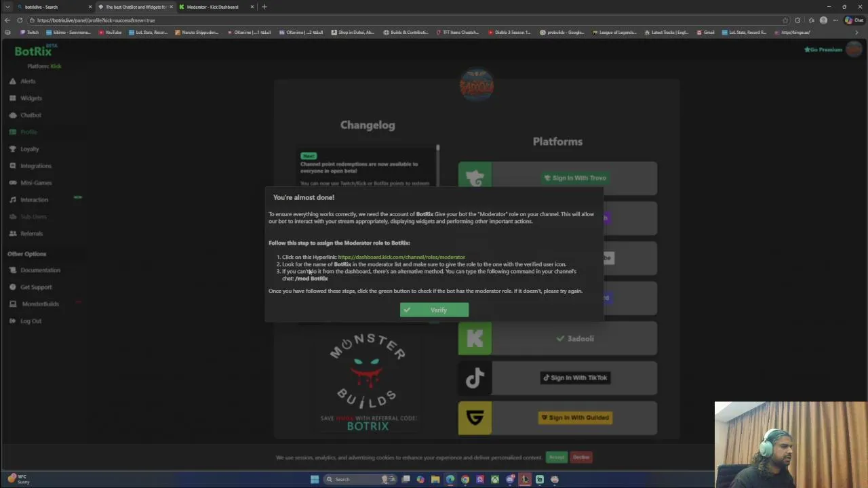
Task: Select the best ChatBot and Widgets tab
Action: (x=135, y=7)
